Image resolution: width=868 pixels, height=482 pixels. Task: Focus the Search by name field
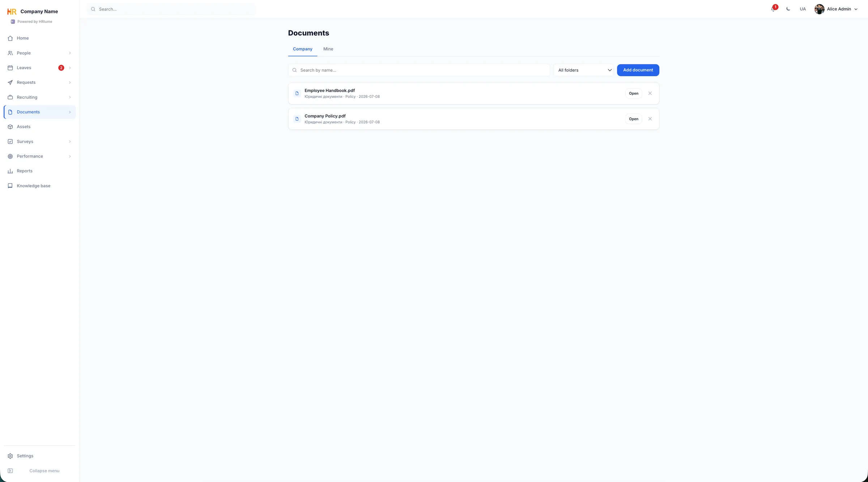tap(419, 70)
